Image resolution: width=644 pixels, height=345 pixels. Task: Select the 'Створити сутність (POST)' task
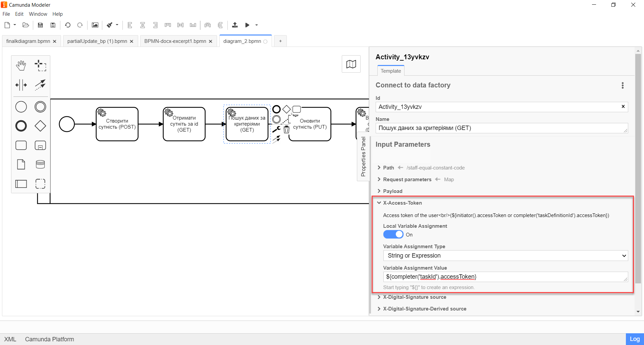(x=117, y=124)
